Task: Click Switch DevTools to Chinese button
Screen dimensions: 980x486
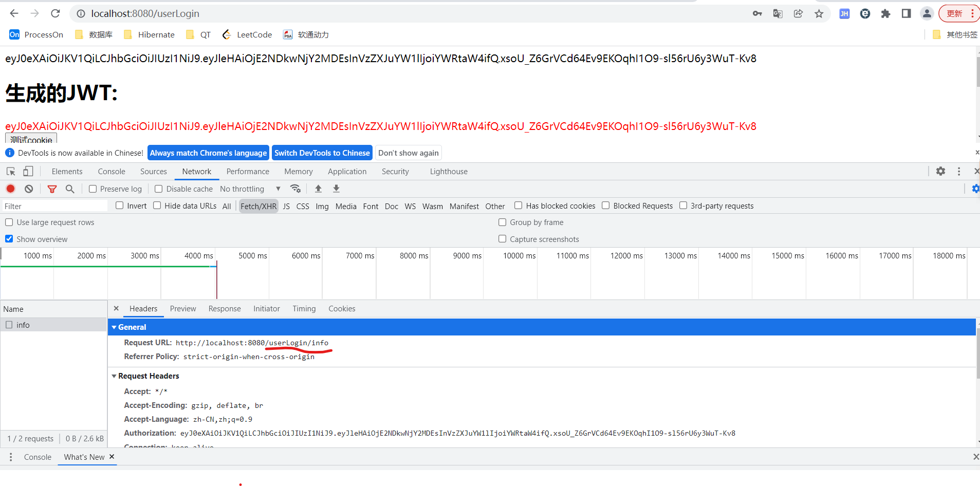Action: (322, 153)
